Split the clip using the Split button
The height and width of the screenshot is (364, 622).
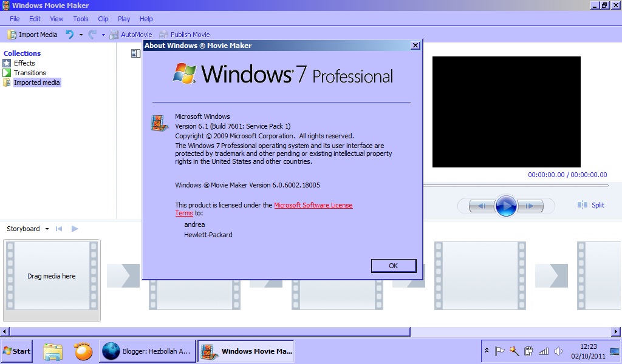[x=591, y=205]
